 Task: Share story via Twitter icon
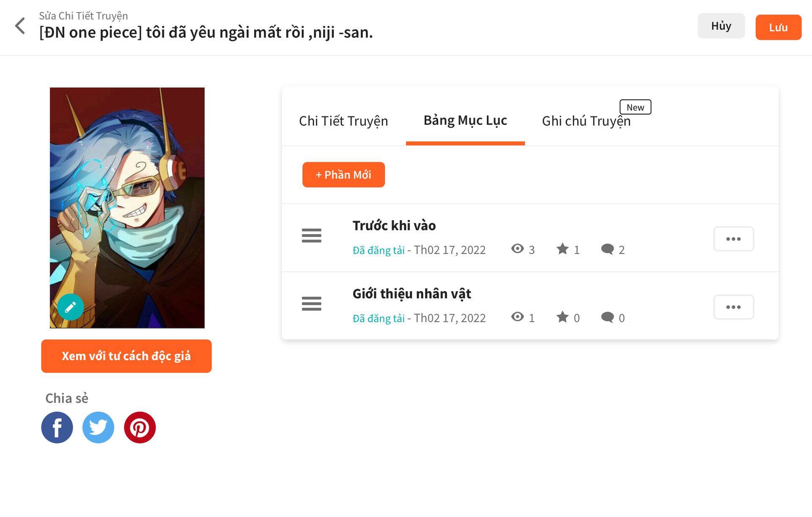click(98, 427)
